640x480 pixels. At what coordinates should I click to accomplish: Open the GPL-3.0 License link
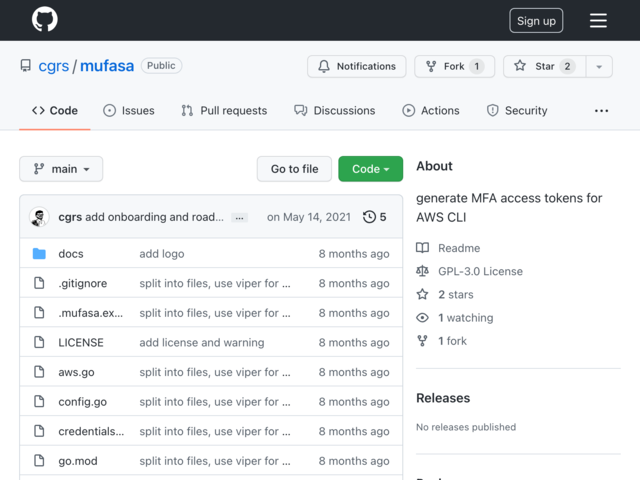(480, 271)
